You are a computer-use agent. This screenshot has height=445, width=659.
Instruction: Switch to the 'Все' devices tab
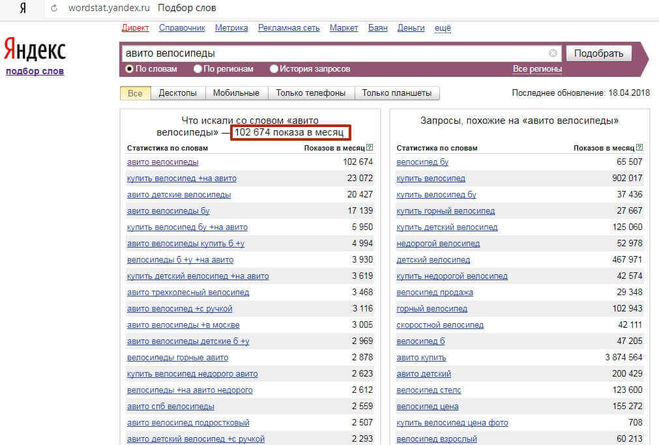pos(135,93)
